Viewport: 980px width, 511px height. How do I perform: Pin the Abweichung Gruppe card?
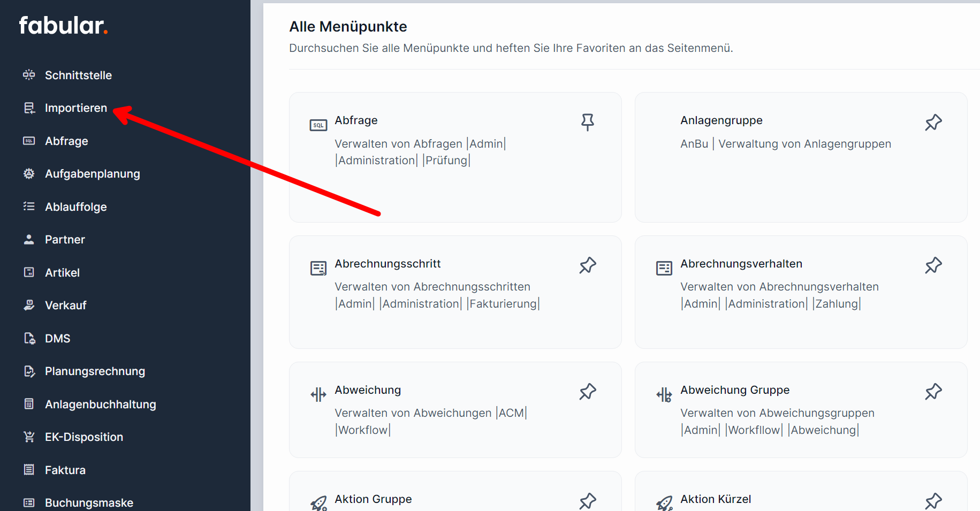(933, 392)
